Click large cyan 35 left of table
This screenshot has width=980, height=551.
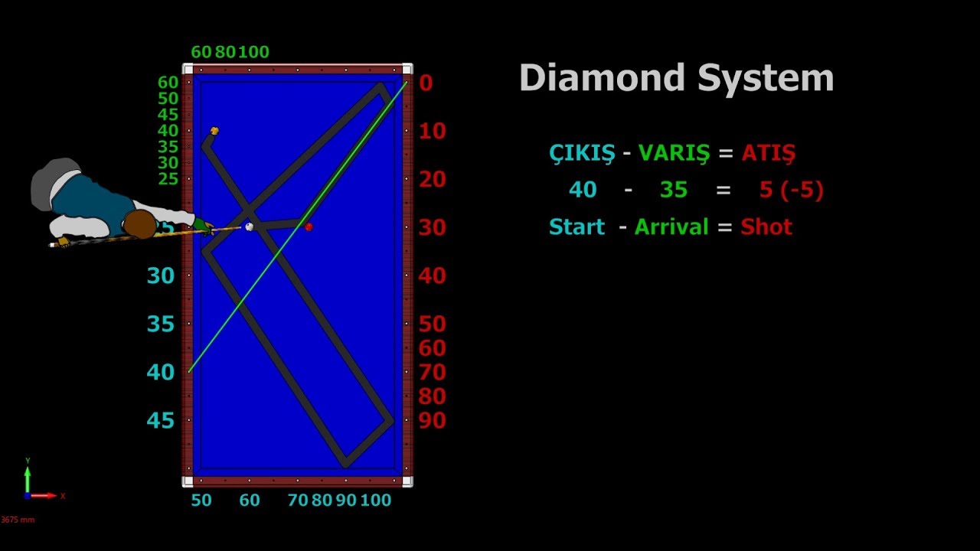click(161, 324)
